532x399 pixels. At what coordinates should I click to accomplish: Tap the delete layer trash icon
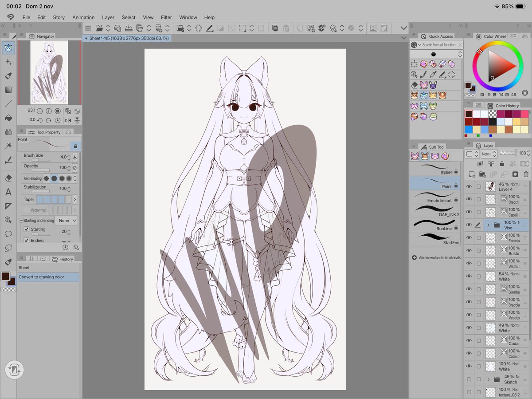click(x=526, y=174)
